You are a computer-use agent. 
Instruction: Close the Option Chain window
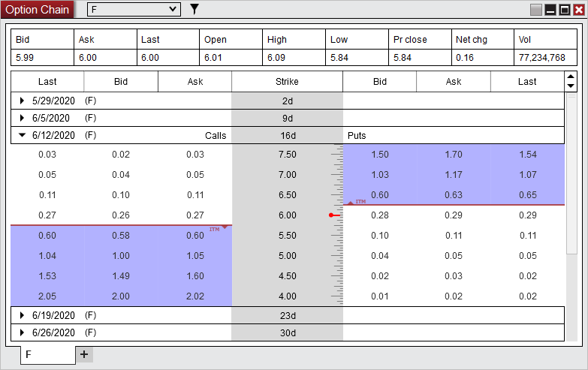tap(578, 10)
